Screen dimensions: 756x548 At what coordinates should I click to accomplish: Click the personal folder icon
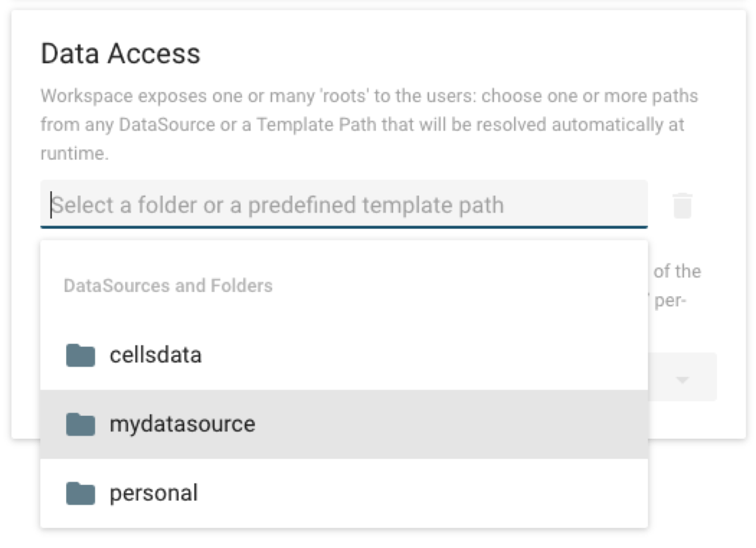coord(80,493)
